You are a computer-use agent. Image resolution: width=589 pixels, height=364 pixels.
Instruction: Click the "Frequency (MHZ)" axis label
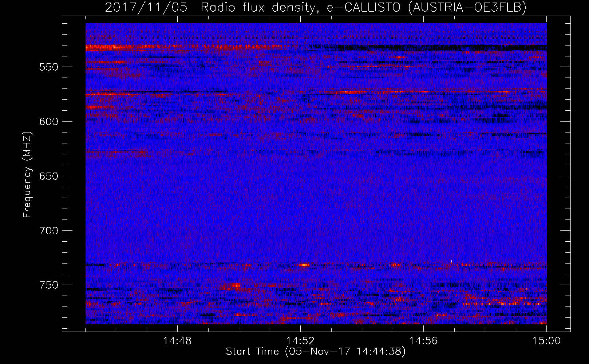tap(27, 175)
